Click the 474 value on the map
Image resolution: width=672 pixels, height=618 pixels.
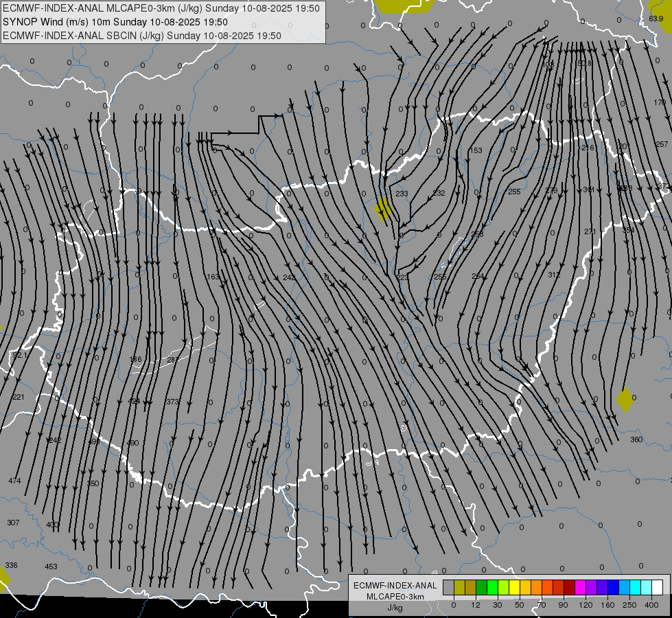14,481
